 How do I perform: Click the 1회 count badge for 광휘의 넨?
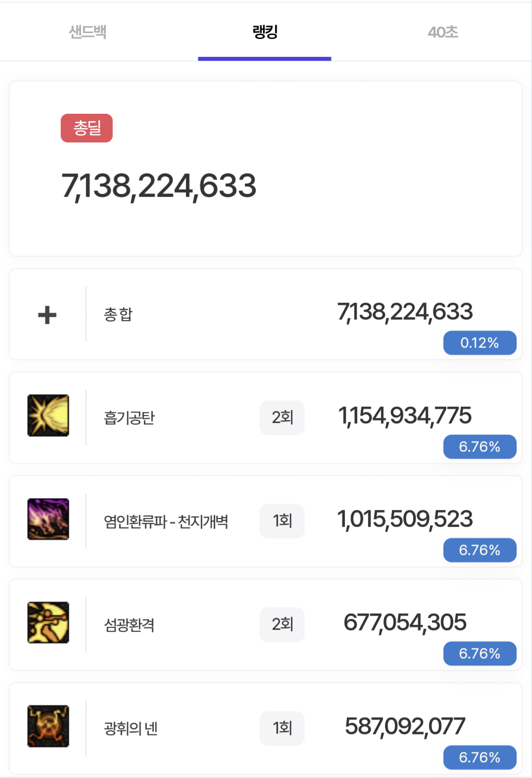click(x=282, y=728)
